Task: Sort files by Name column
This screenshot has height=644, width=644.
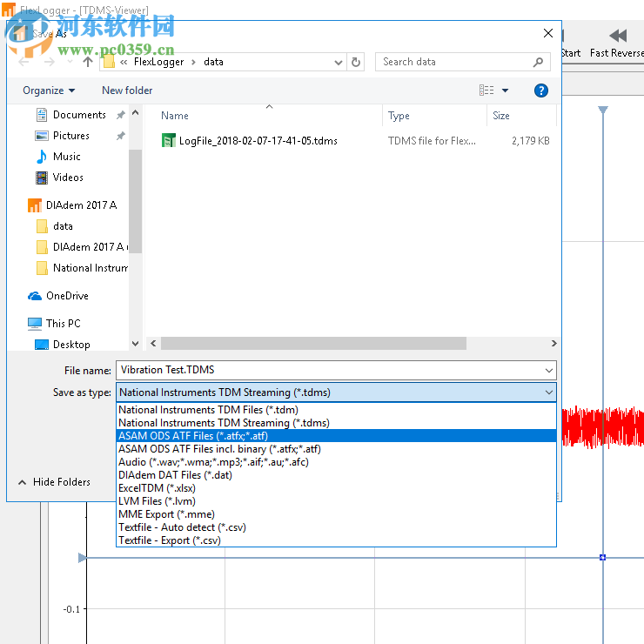Action: click(x=175, y=116)
